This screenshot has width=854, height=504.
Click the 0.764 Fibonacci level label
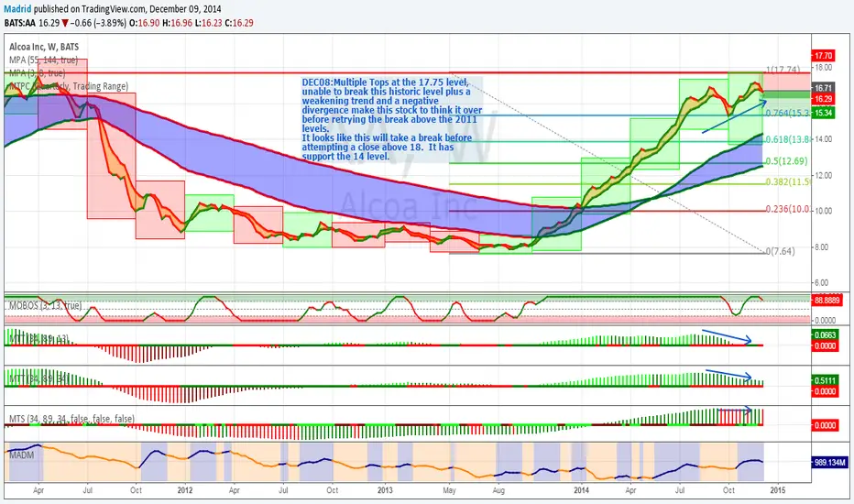788,113
